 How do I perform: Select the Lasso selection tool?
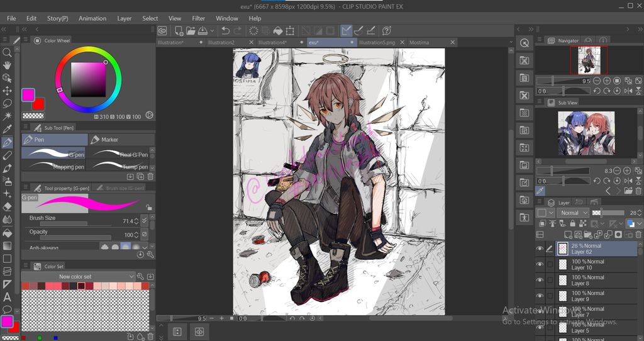tap(7, 104)
